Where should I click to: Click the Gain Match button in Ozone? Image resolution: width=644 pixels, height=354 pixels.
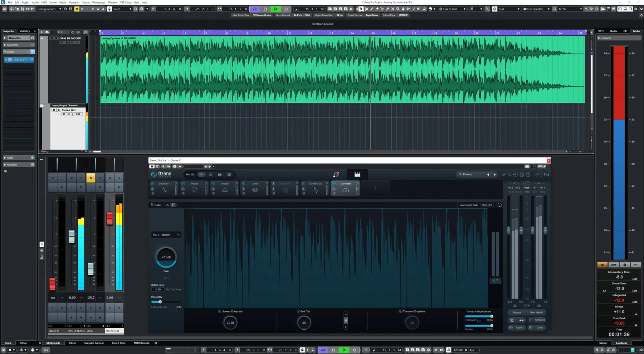click(x=536, y=312)
